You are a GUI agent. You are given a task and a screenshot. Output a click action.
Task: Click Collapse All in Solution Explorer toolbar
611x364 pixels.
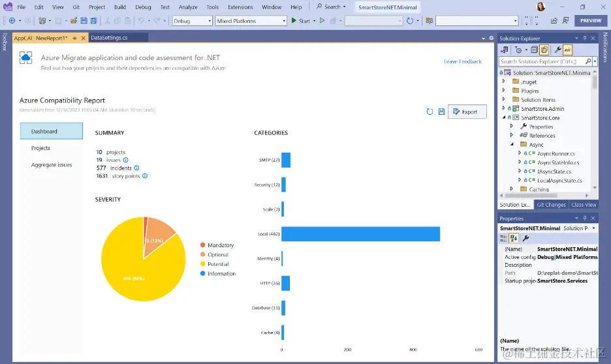point(535,50)
